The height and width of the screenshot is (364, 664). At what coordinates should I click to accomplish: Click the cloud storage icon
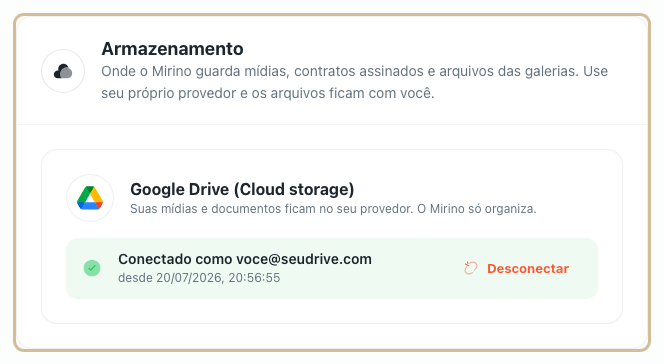[x=63, y=71]
